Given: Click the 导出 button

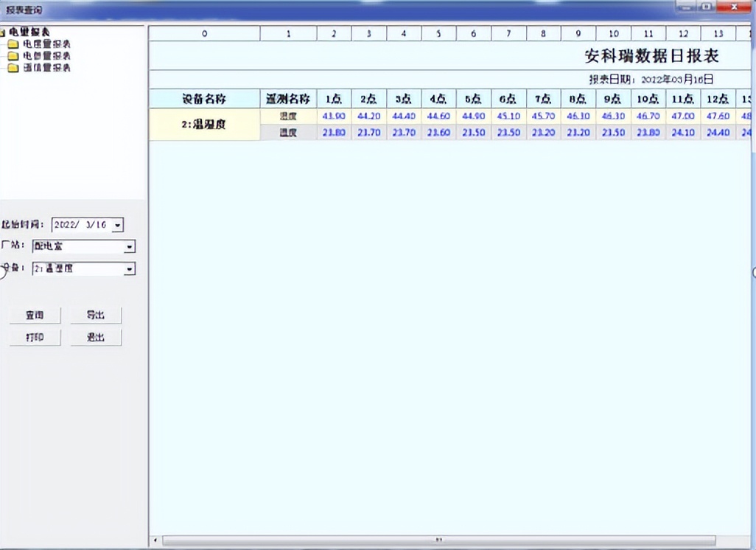Looking at the screenshot, I should click(x=96, y=316).
